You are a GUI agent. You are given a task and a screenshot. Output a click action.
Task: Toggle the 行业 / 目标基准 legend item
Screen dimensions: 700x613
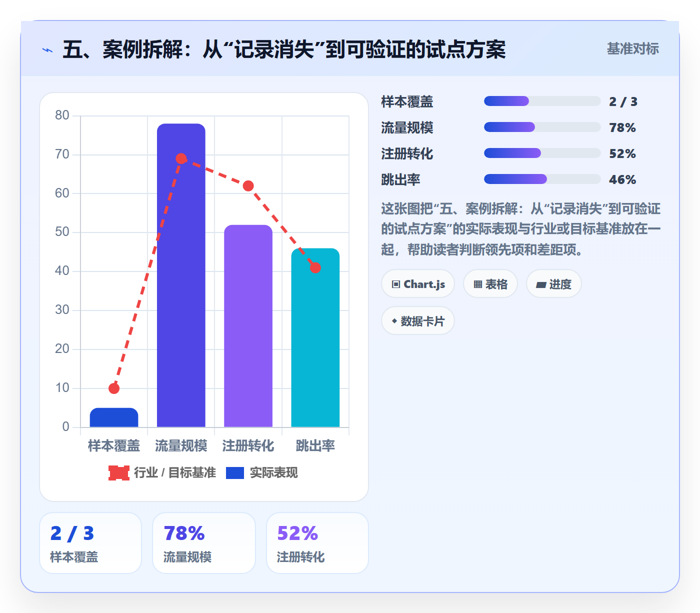(x=162, y=472)
